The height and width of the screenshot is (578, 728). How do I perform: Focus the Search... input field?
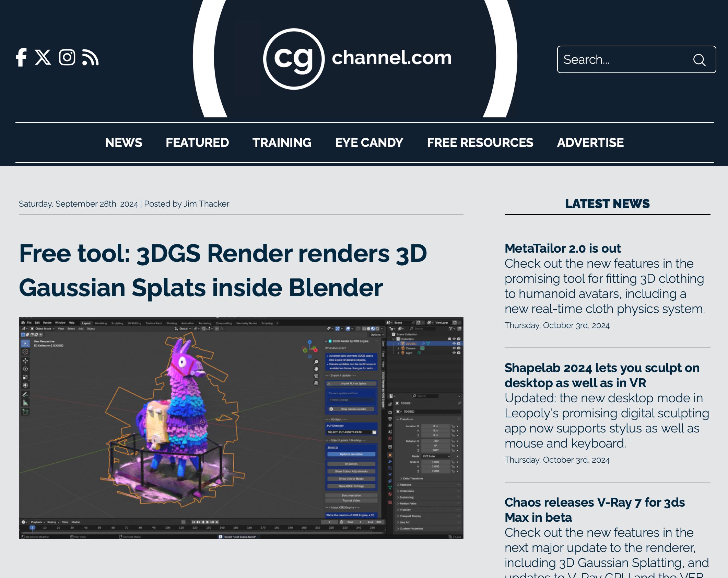point(636,59)
